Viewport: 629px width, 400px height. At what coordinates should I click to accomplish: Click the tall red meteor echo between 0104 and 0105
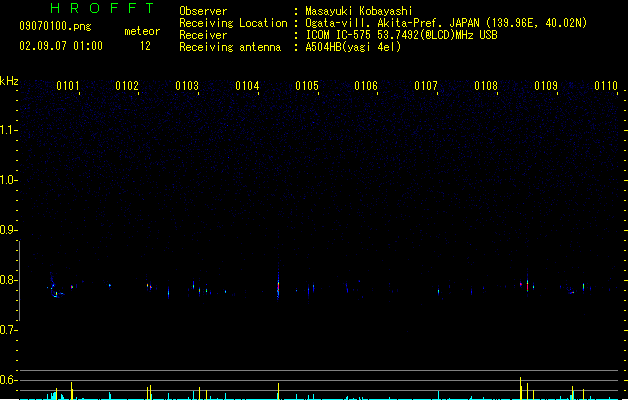[x=278, y=285]
